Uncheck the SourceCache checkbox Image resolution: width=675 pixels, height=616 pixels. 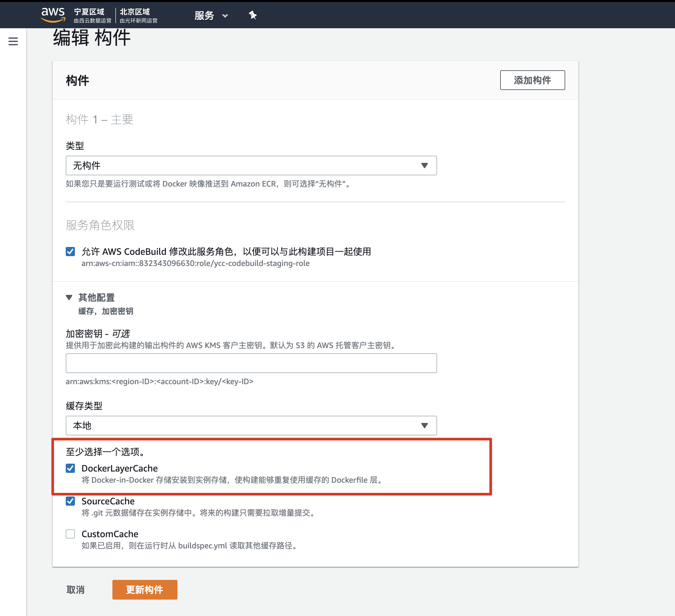[70, 501]
